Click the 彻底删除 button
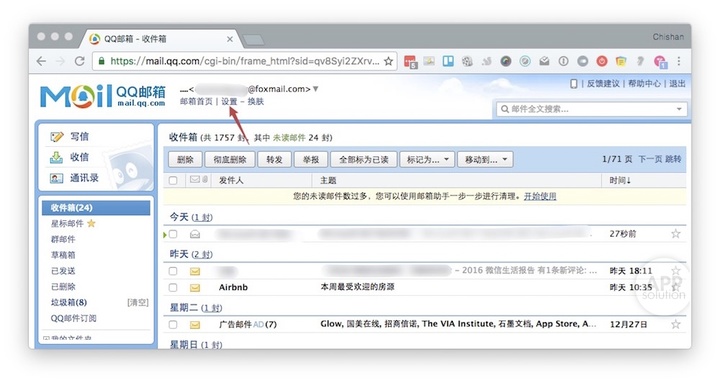Viewport: 720px width, 383px height. [230, 159]
